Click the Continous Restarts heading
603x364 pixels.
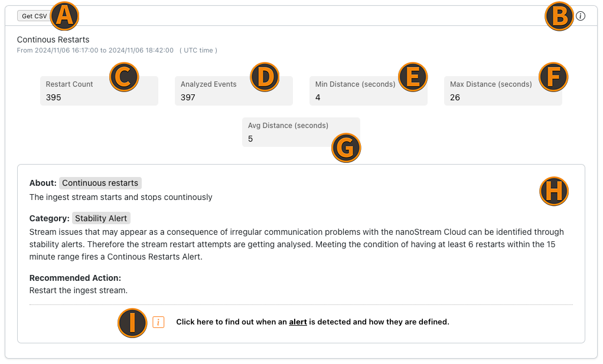pos(53,40)
